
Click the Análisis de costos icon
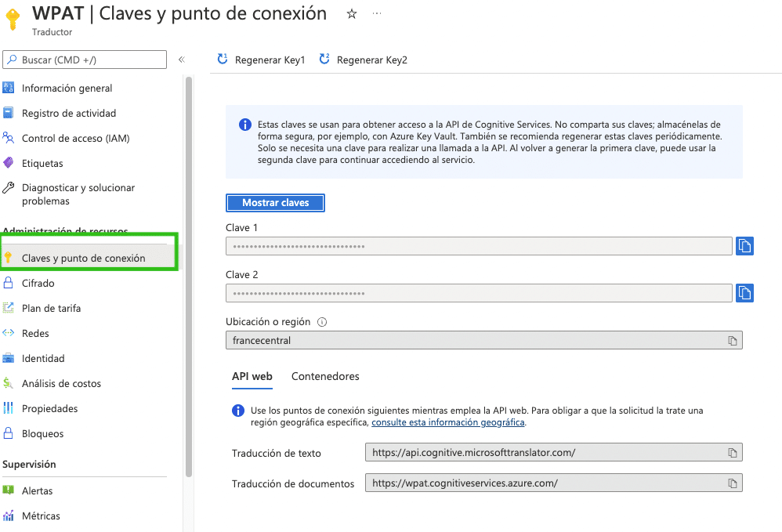coord(9,383)
